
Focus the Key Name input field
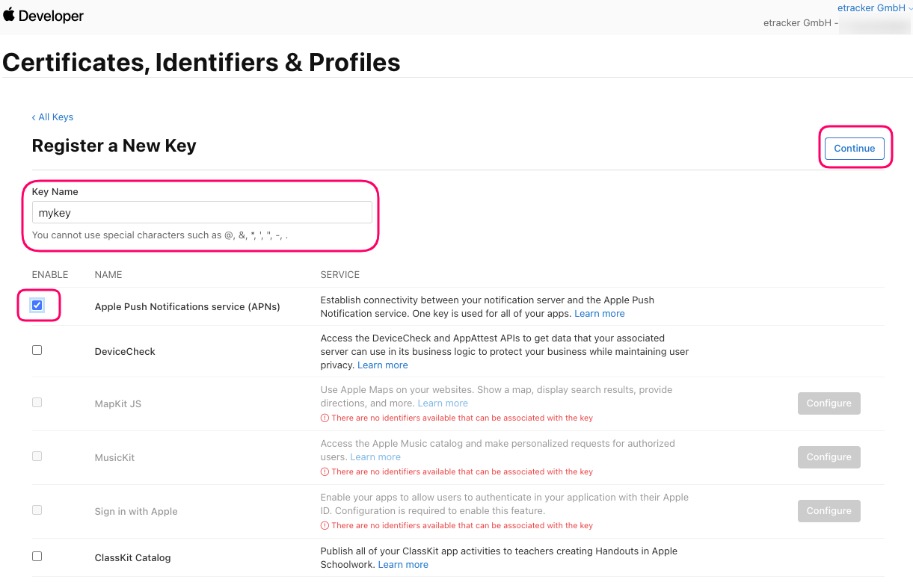point(202,212)
